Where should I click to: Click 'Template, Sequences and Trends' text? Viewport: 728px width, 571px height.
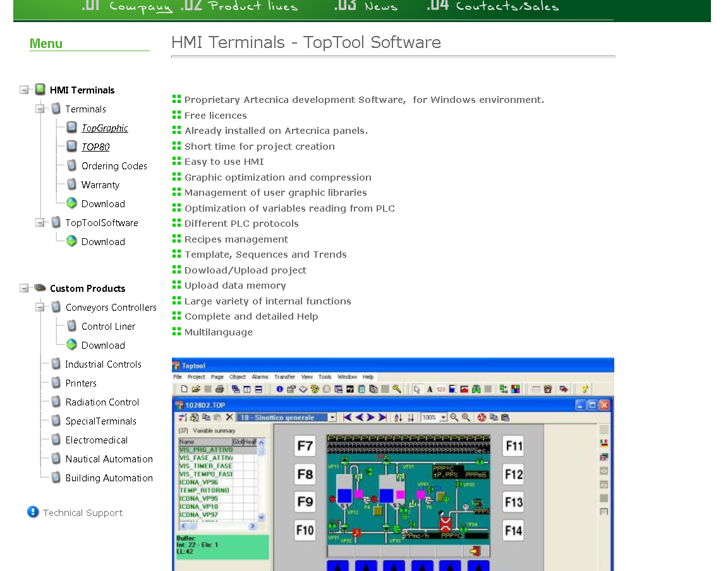tap(265, 255)
